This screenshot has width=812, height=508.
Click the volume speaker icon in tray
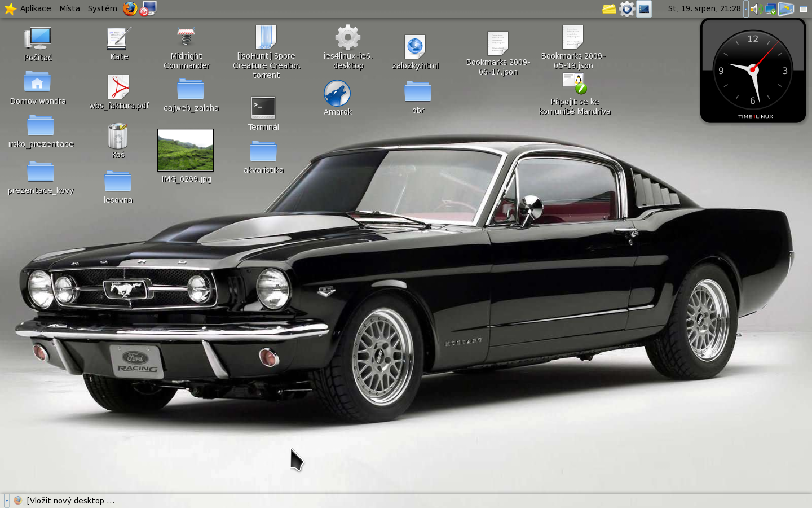756,8
